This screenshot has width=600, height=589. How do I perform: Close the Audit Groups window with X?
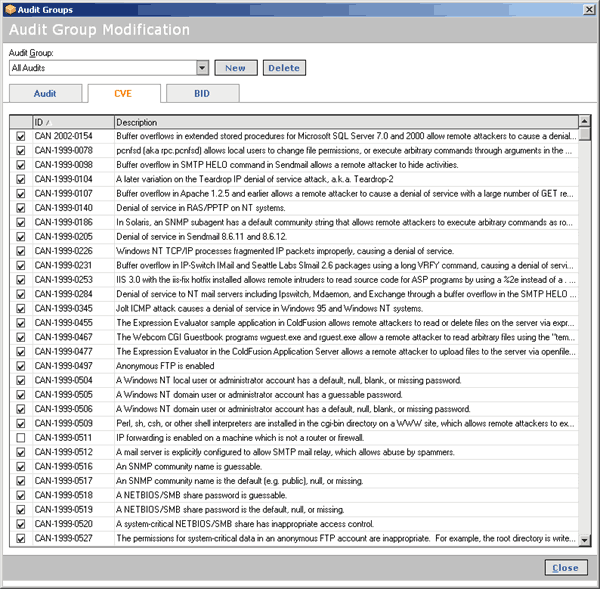[589, 8]
